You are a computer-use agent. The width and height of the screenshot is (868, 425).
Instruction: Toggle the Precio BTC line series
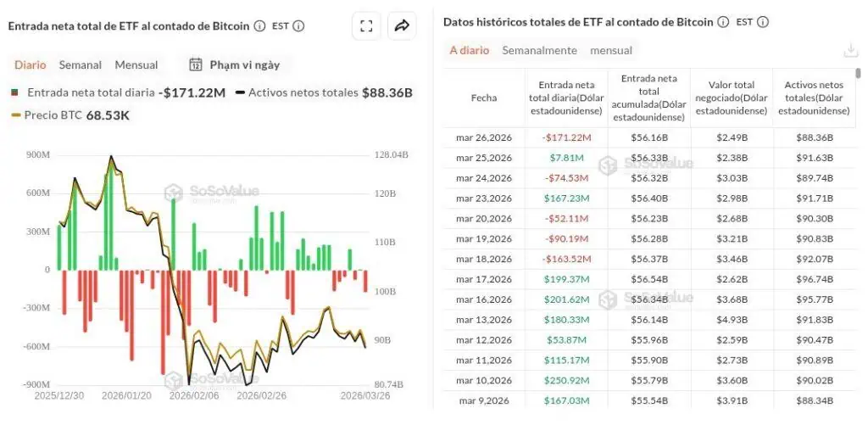pyautogui.click(x=53, y=115)
